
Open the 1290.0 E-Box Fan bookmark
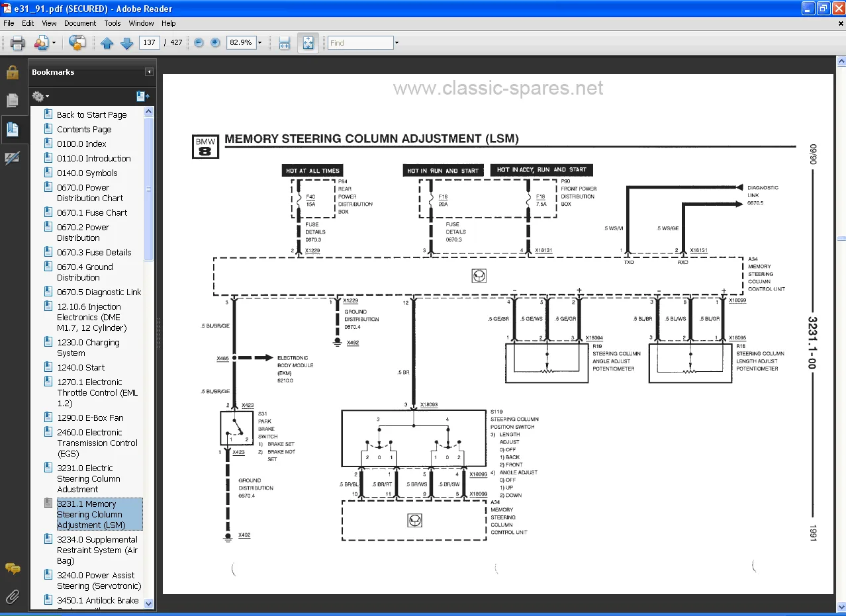(90, 418)
